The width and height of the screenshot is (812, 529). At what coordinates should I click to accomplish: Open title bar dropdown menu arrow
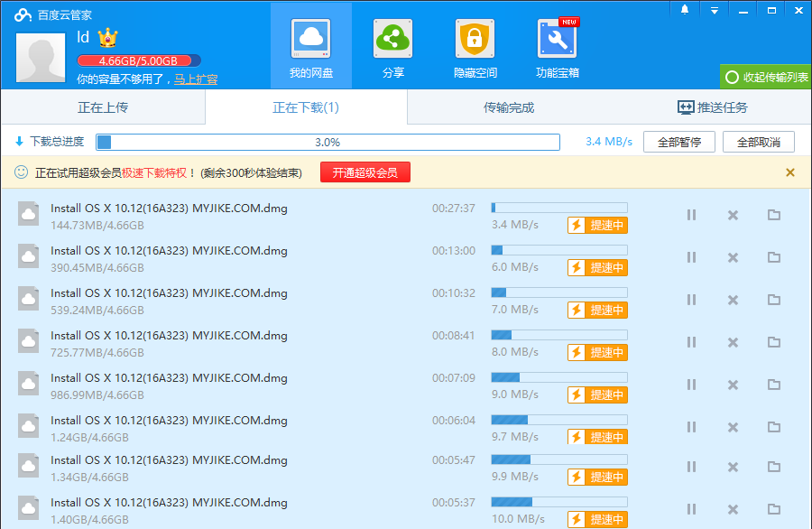point(714,10)
